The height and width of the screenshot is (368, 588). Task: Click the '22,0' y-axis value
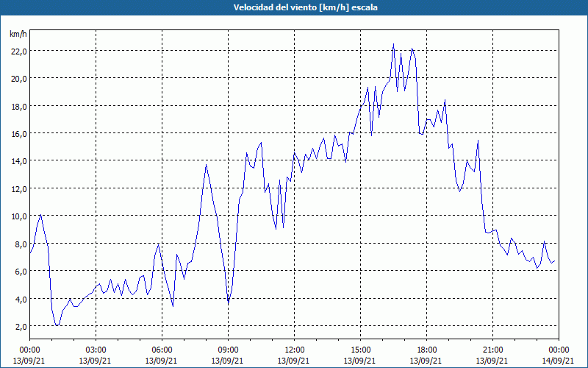pos(19,51)
